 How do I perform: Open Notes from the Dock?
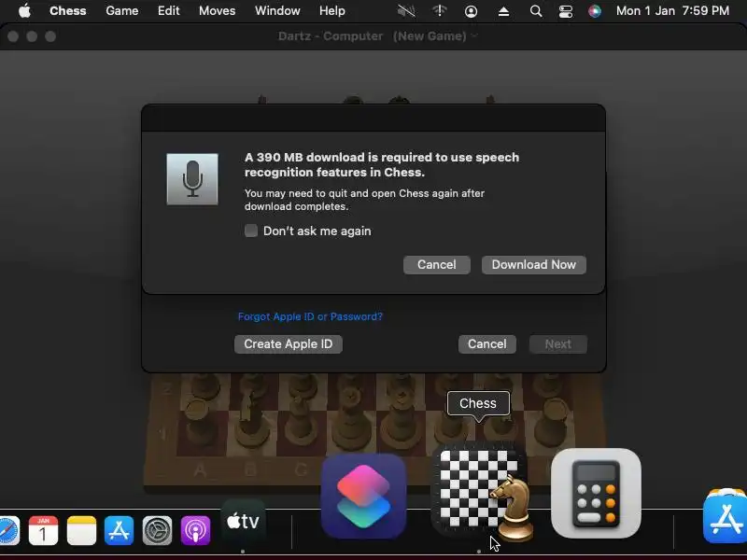(x=81, y=530)
